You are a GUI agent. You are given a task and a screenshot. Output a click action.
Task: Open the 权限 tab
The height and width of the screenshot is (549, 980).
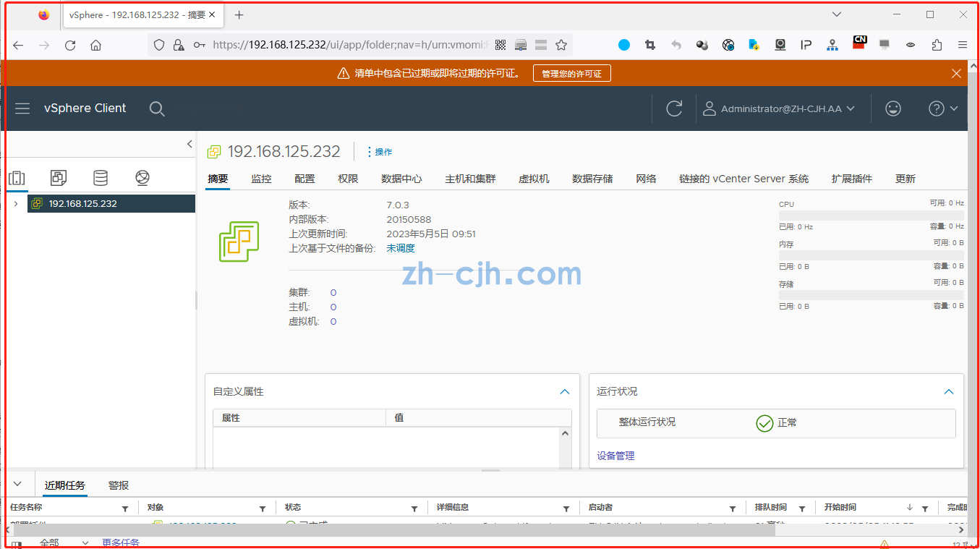[348, 179]
